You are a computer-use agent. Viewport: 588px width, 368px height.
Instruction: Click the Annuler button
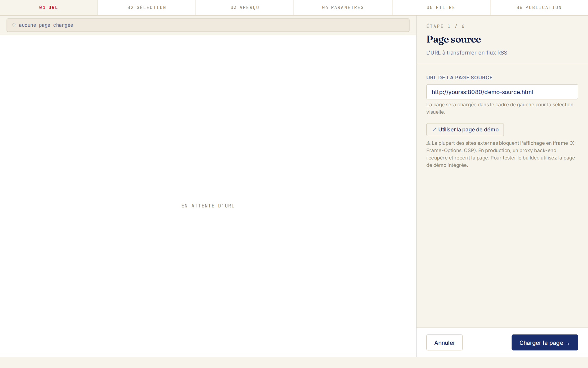point(444,342)
